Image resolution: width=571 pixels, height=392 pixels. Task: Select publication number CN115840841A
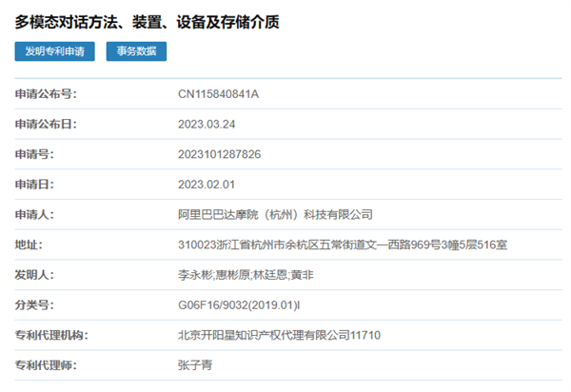[219, 94]
